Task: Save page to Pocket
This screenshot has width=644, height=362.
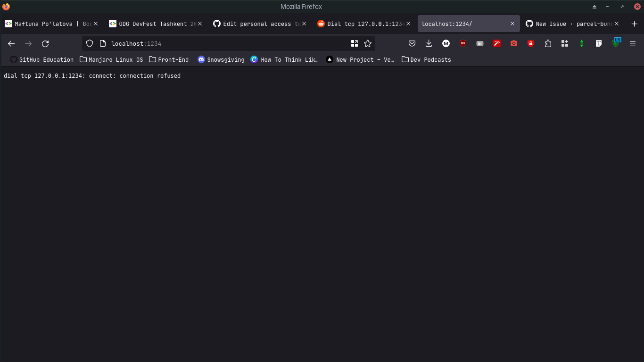Action: (412, 43)
